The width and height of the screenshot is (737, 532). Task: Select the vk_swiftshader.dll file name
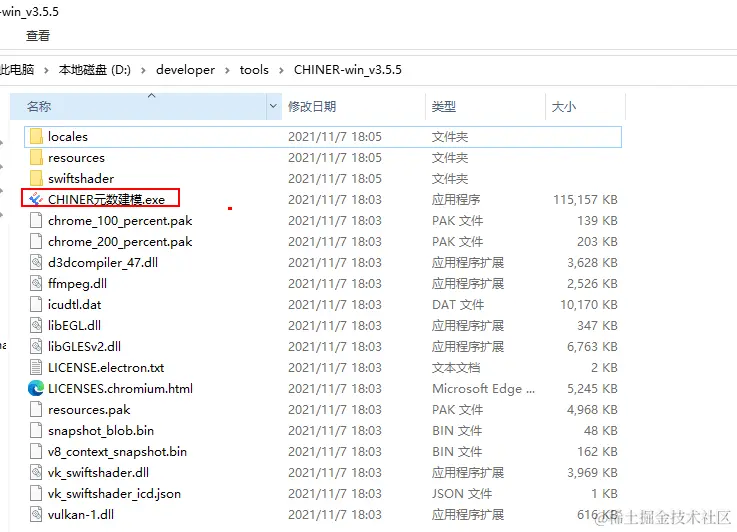tap(98, 472)
